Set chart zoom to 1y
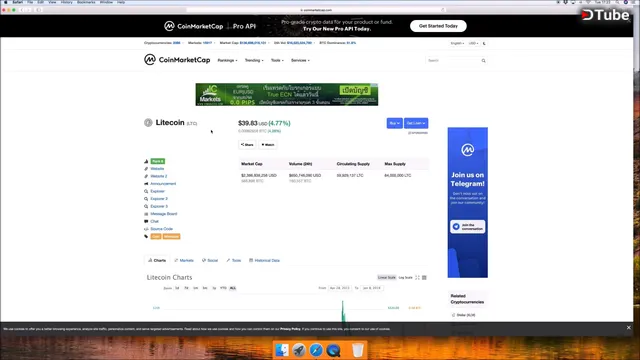 [x=214, y=288]
